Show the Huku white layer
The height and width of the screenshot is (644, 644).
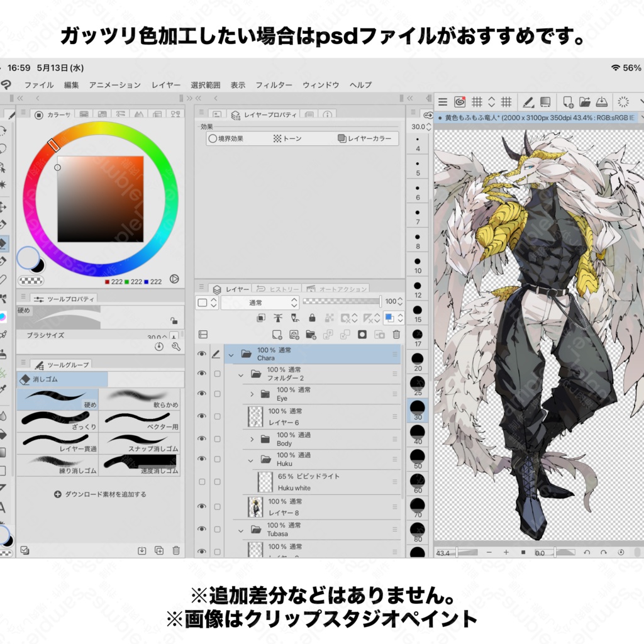(x=202, y=482)
